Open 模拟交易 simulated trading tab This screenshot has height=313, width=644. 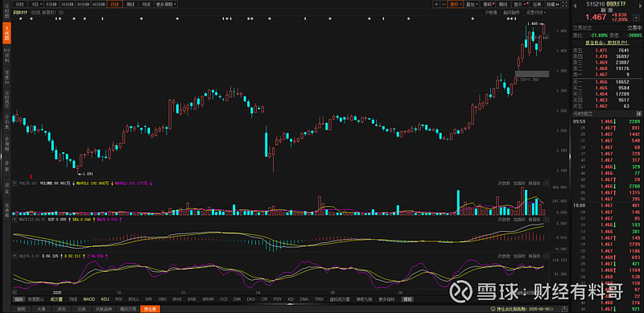(x=127, y=309)
